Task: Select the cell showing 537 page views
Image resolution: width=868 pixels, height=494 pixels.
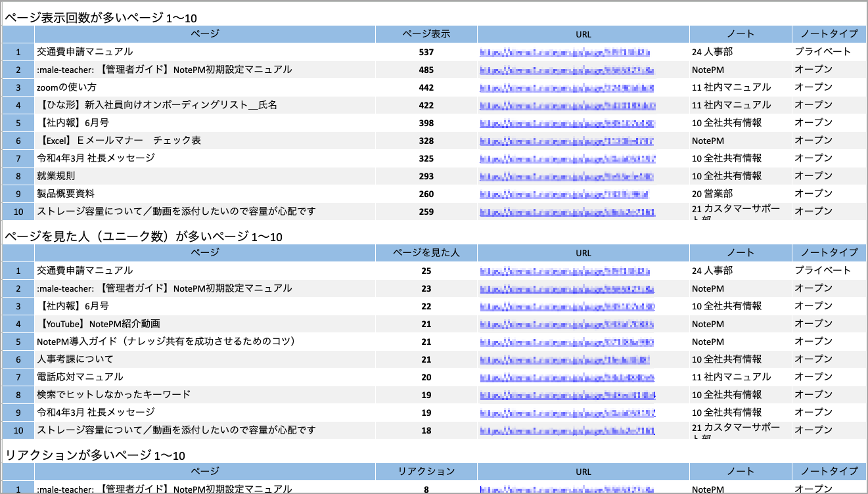Action: [426, 52]
